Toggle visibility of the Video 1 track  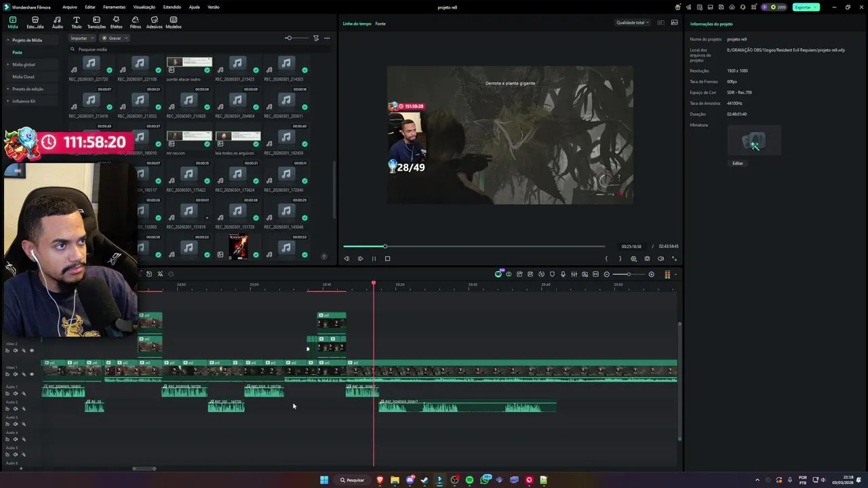point(31,373)
